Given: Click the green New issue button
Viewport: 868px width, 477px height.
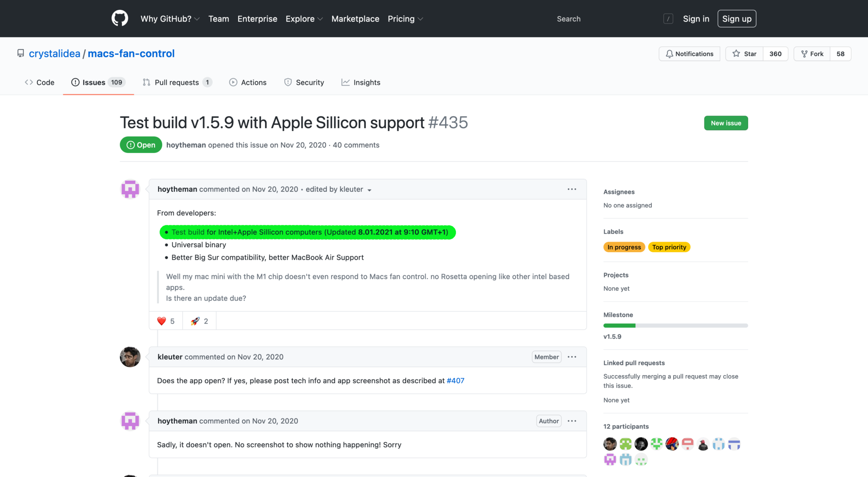Looking at the screenshot, I should 726,123.
